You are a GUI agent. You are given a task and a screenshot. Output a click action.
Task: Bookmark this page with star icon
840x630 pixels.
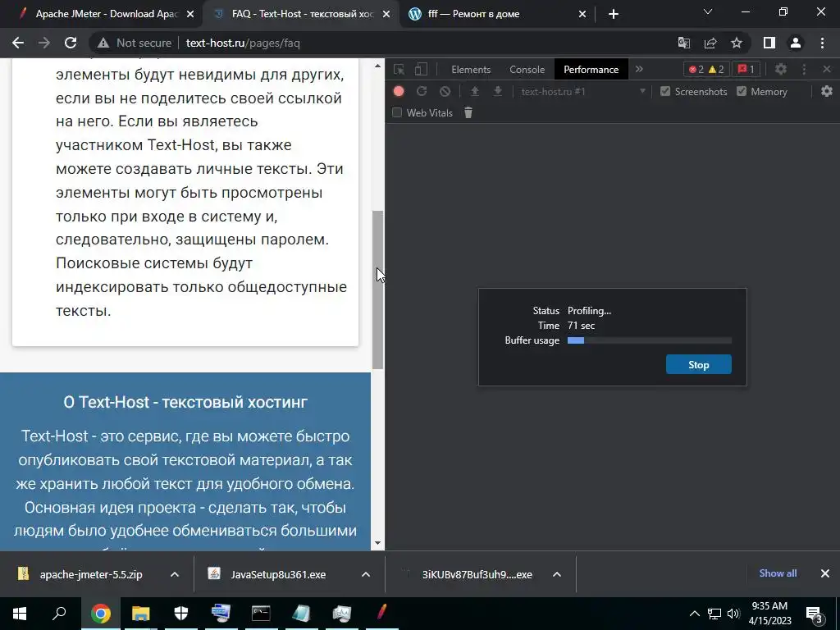(x=737, y=43)
